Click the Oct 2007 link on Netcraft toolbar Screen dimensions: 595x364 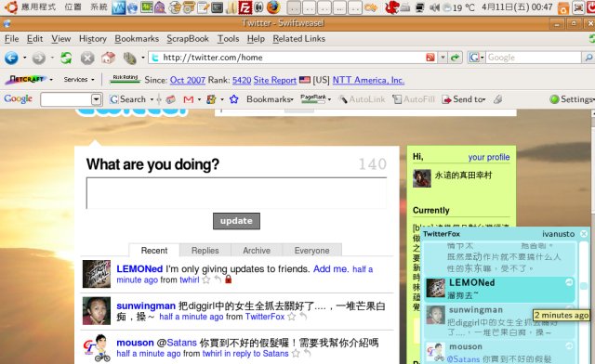coord(188,80)
